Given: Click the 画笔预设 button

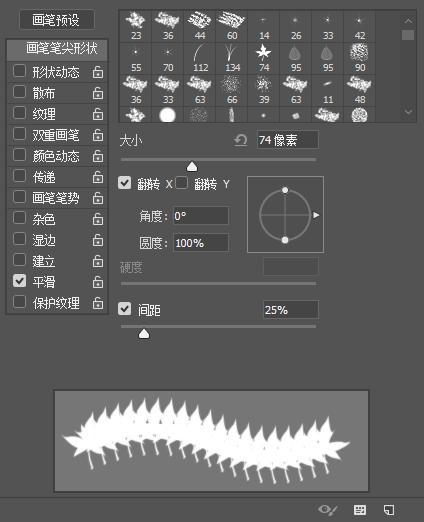Looking at the screenshot, I should (x=57, y=20).
